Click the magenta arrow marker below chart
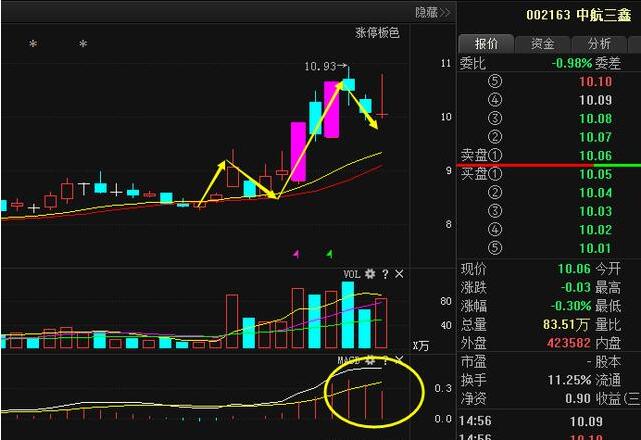The height and width of the screenshot is (440, 641). 296,254
